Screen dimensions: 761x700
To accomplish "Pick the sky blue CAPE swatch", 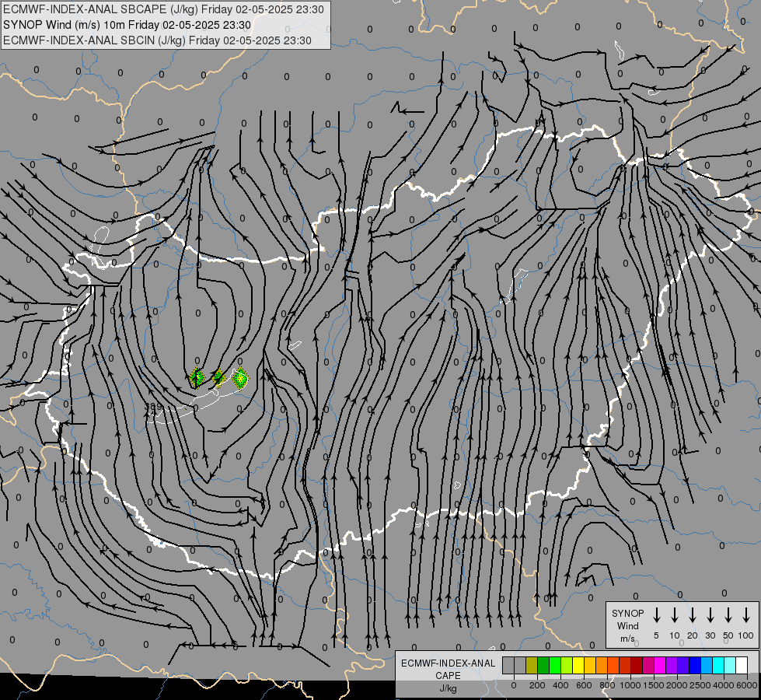I will [x=706, y=666].
